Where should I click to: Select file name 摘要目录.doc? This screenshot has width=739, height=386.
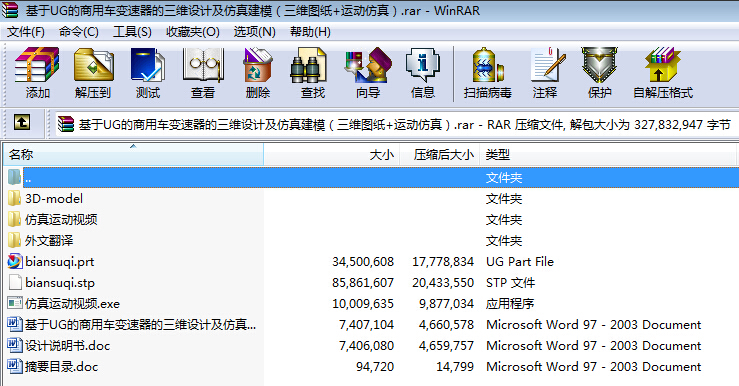tap(62, 367)
